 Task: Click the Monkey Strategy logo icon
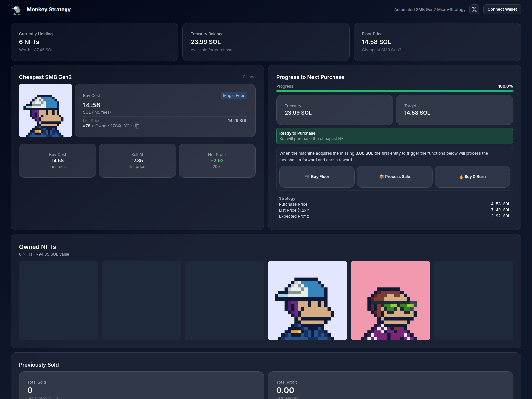(x=16, y=9)
